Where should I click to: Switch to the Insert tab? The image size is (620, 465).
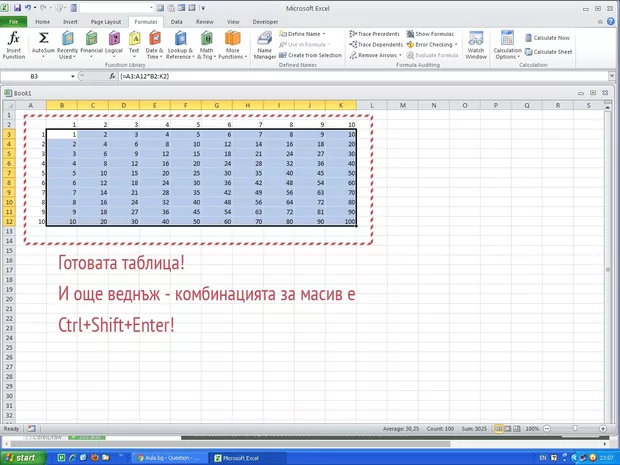click(x=70, y=22)
